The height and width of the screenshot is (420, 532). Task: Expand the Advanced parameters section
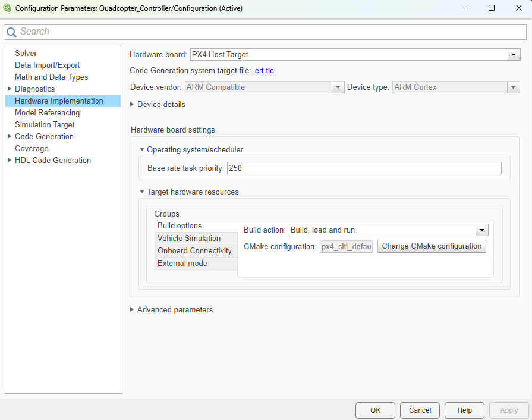[x=131, y=309]
